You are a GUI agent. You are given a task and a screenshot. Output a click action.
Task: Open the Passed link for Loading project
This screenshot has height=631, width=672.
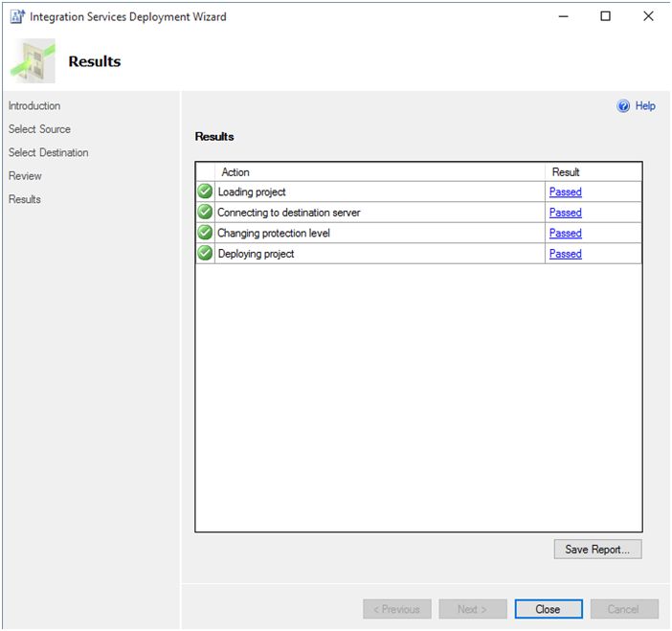(x=565, y=192)
